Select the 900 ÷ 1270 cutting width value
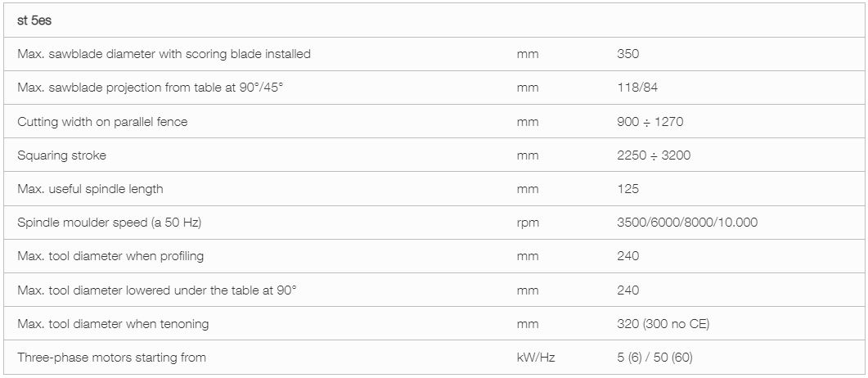The image size is (868, 378). [x=650, y=122]
